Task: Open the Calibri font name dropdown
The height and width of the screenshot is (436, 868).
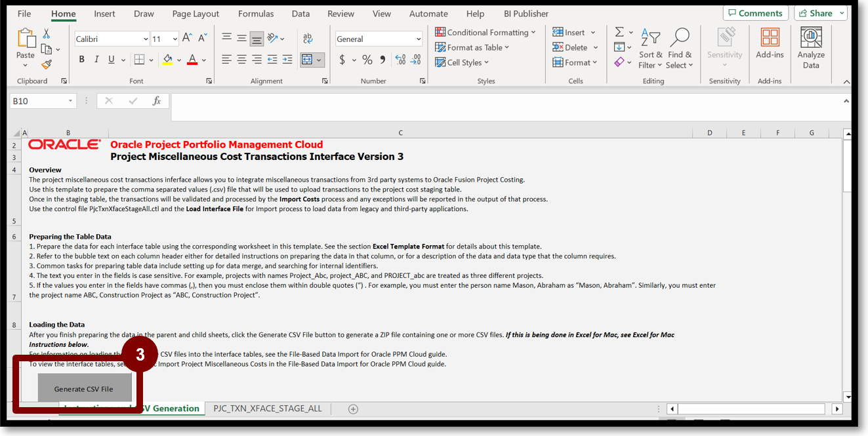Action: coord(145,39)
